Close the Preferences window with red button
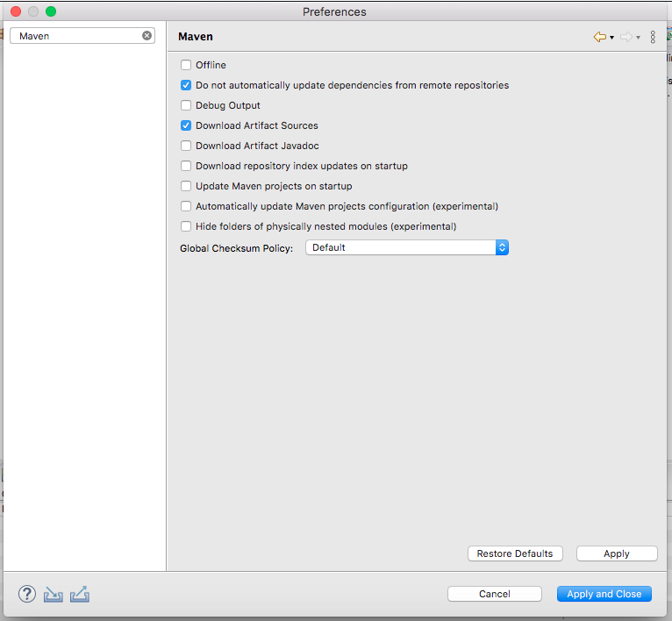This screenshot has height=621, width=672. point(16,11)
